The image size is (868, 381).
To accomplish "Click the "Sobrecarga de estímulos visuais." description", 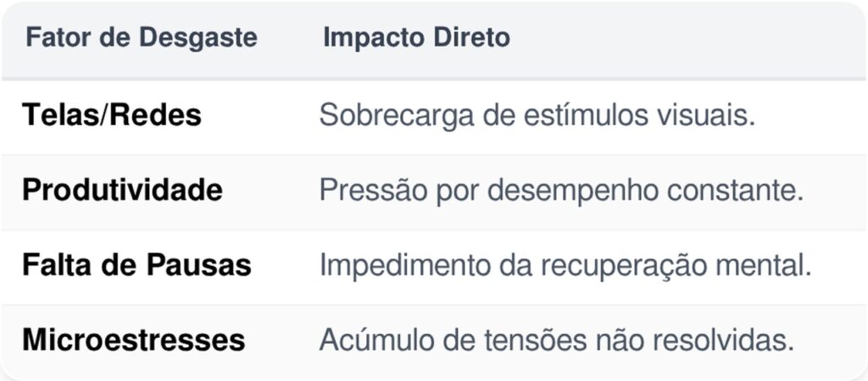I will [537, 115].
